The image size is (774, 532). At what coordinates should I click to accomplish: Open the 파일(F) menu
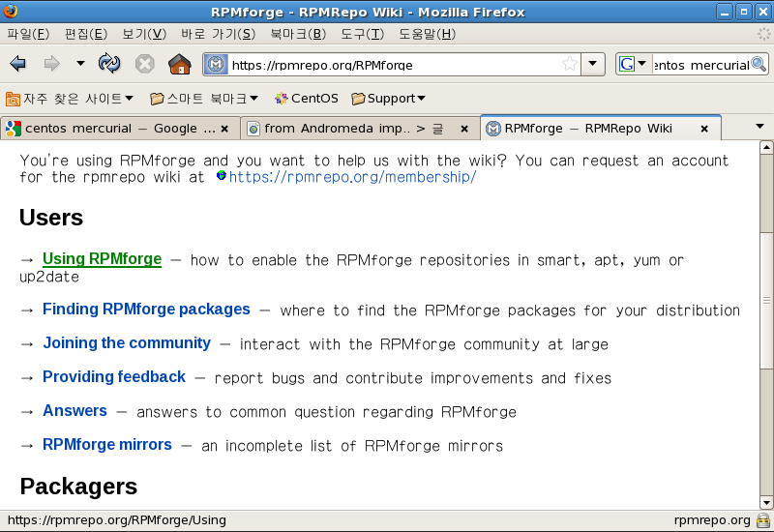tap(28, 34)
